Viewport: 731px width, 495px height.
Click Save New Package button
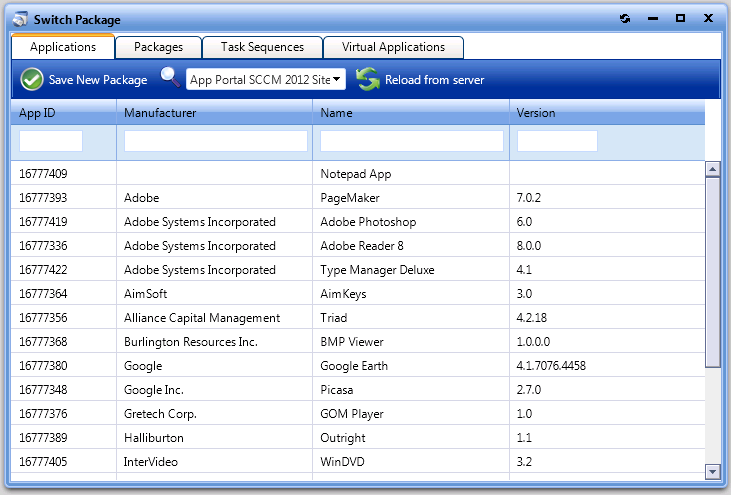click(x=84, y=80)
